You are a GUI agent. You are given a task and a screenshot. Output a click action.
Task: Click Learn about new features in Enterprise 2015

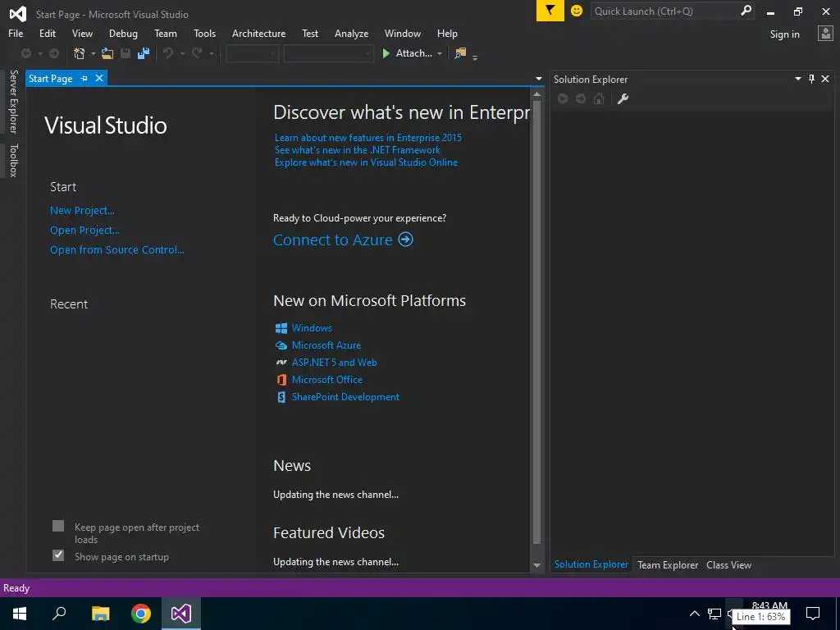click(368, 138)
